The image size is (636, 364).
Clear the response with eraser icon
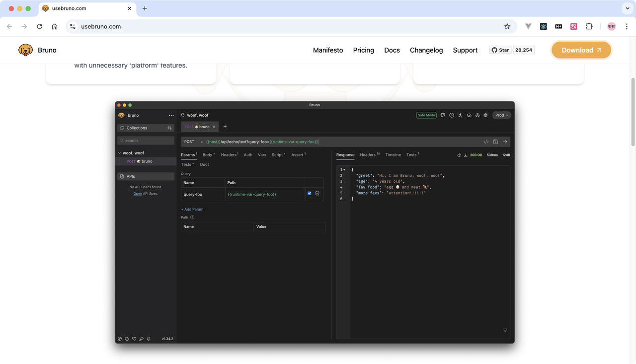coord(459,155)
